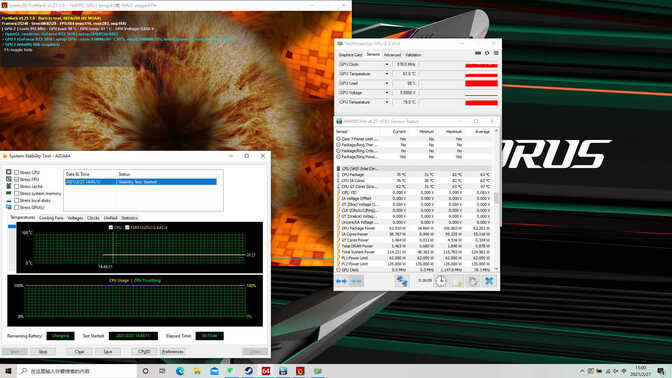The width and height of the screenshot is (672, 378).
Task: Check the Stress local disks option
Action: 17,200
